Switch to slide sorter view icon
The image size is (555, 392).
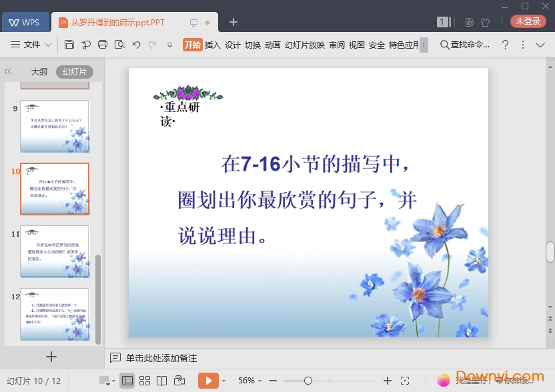(x=144, y=380)
